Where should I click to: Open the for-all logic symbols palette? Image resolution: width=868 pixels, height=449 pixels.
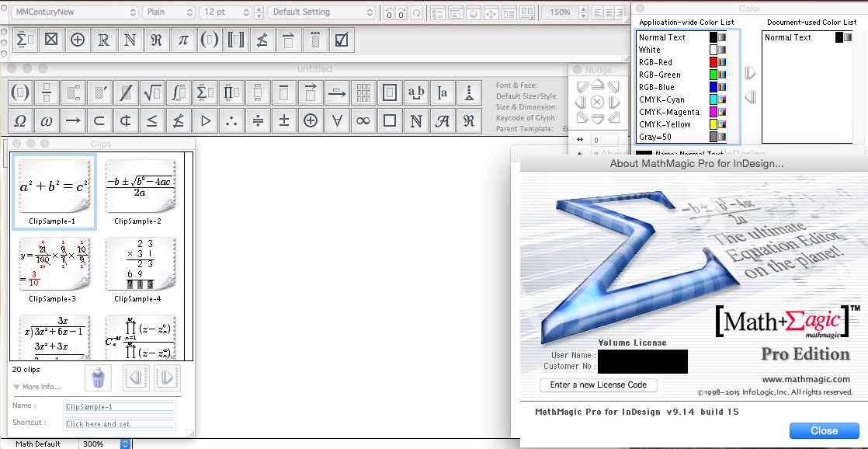pyautogui.click(x=337, y=120)
